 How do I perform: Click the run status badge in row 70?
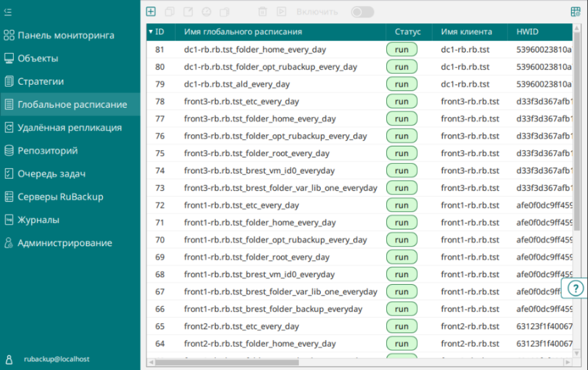[x=402, y=240]
